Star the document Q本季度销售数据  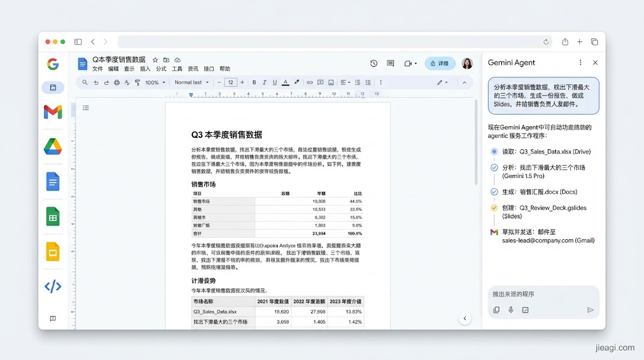(x=155, y=60)
